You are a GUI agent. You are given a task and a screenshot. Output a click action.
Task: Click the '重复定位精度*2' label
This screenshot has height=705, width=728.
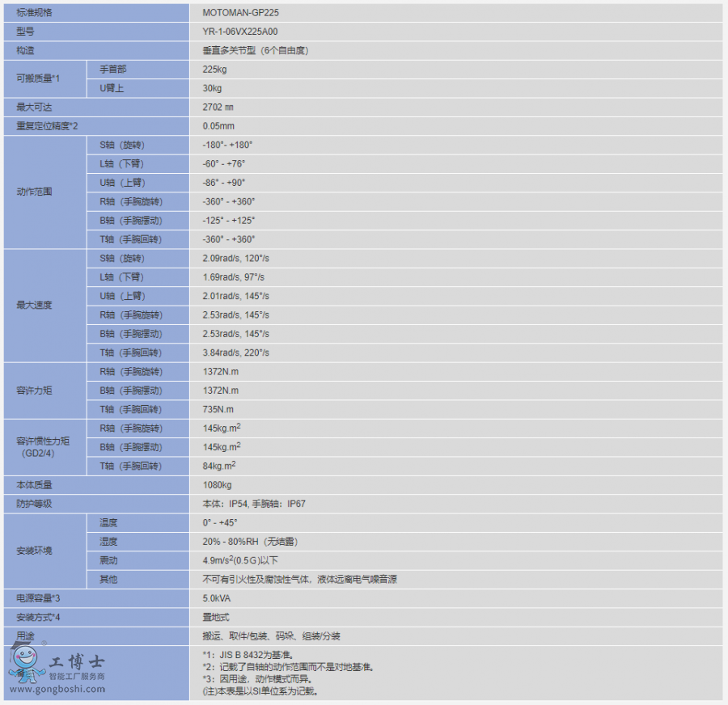pos(48,126)
